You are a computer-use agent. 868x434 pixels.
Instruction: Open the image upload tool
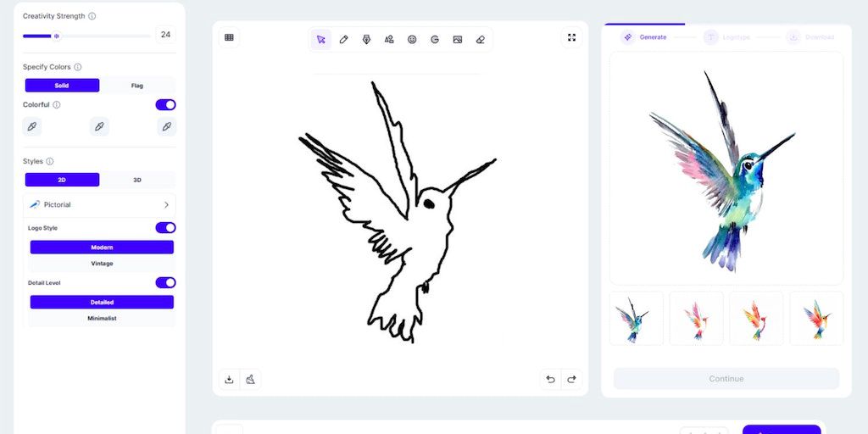click(x=457, y=39)
